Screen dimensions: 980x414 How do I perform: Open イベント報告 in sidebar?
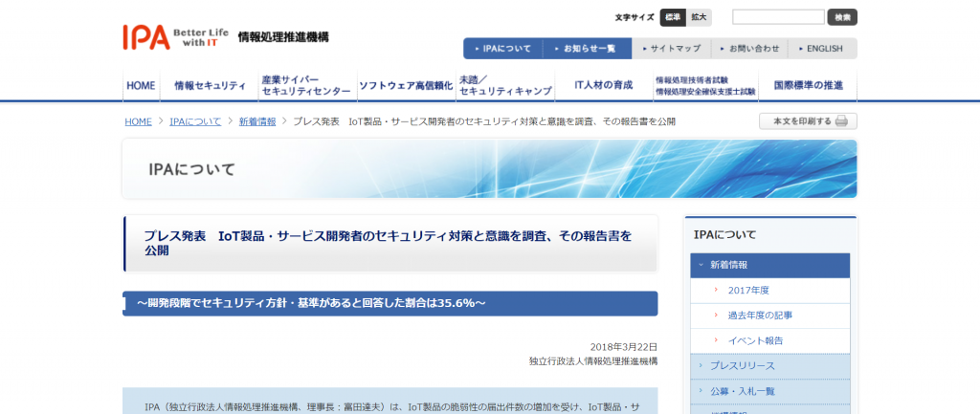[770, 341]
